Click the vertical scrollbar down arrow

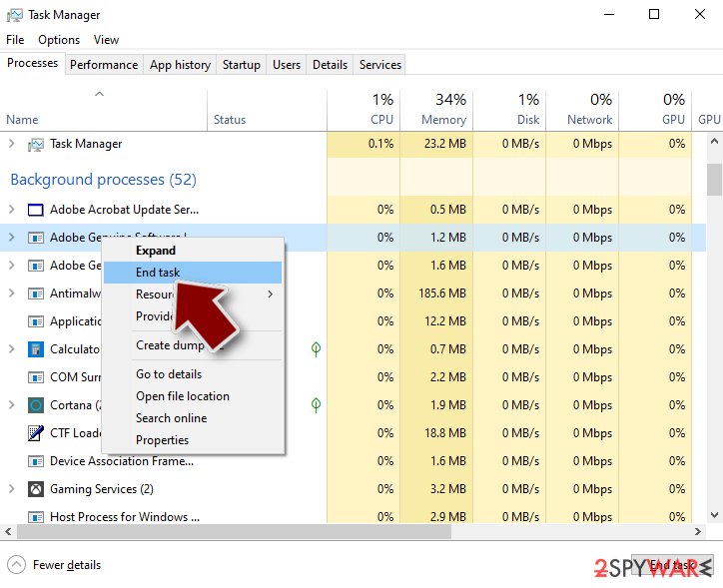(x=714, y=516)
